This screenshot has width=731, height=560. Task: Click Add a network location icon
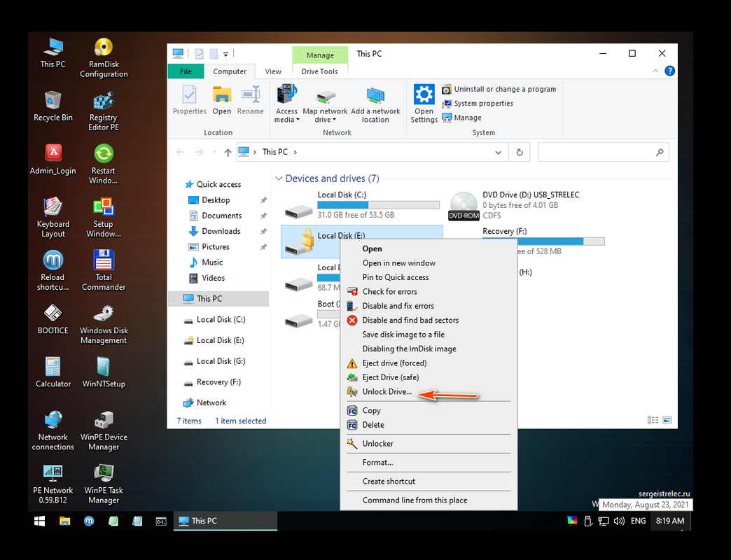[x=375, y=104]
